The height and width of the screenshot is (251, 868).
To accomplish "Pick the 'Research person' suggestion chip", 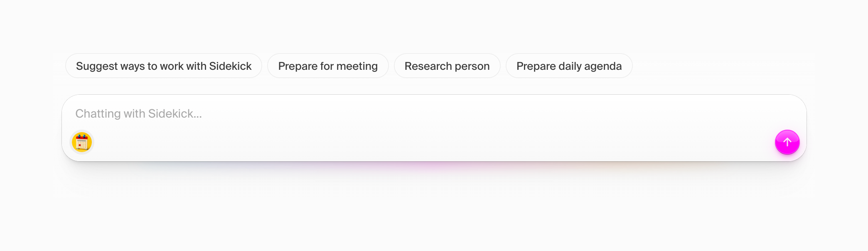I will 447,66.
